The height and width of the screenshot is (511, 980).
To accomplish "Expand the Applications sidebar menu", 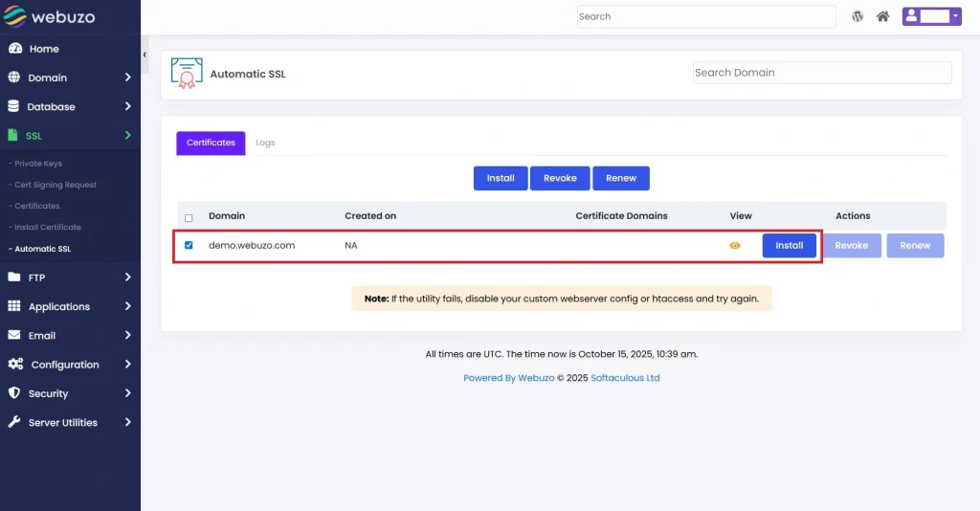I will tap(127, 306).
